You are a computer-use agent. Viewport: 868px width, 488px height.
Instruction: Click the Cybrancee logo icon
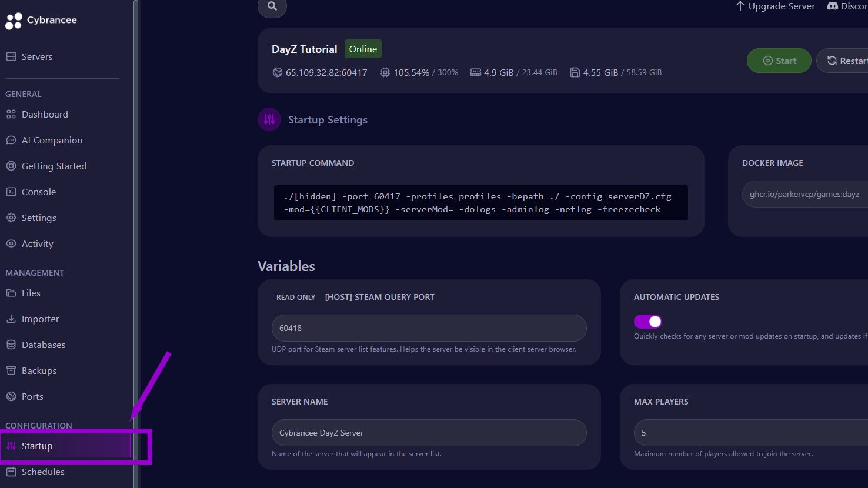pyautogui.click(x=14, y=21)
